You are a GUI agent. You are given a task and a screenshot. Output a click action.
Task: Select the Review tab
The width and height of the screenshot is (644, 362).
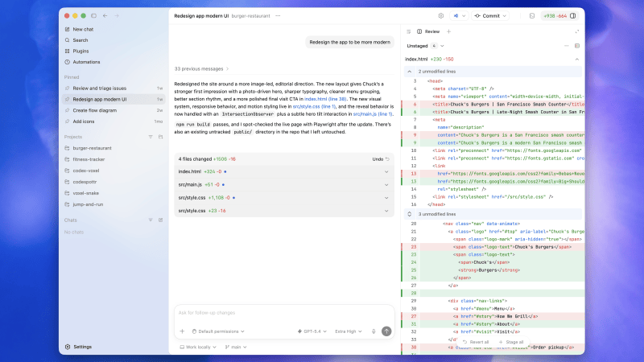click(428, 31)
